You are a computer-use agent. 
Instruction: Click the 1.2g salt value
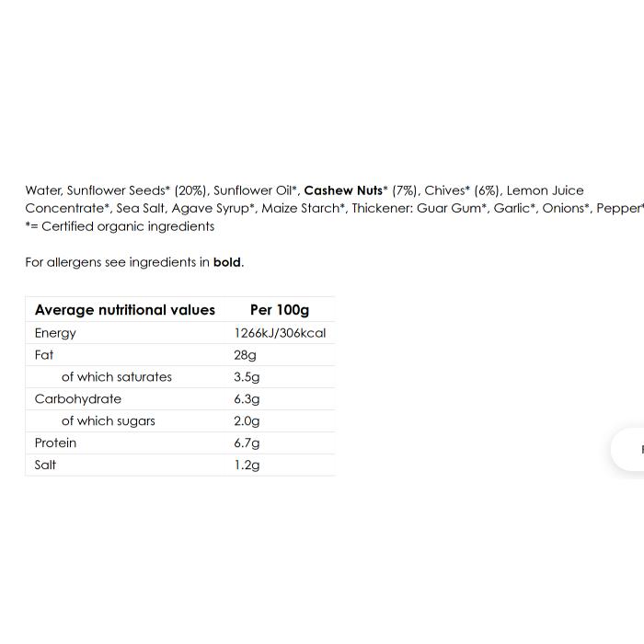(247, 465)
